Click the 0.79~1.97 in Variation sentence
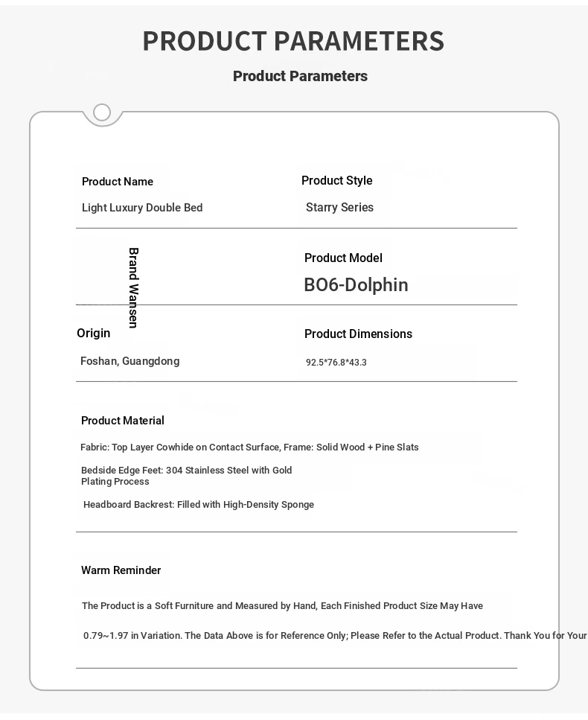The width and height of the screenshot is (588, 720). 335,636
